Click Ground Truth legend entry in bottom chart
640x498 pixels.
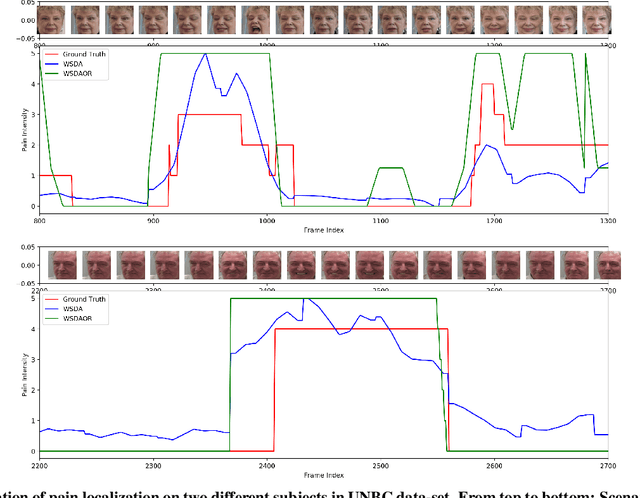tap(84, 299)
